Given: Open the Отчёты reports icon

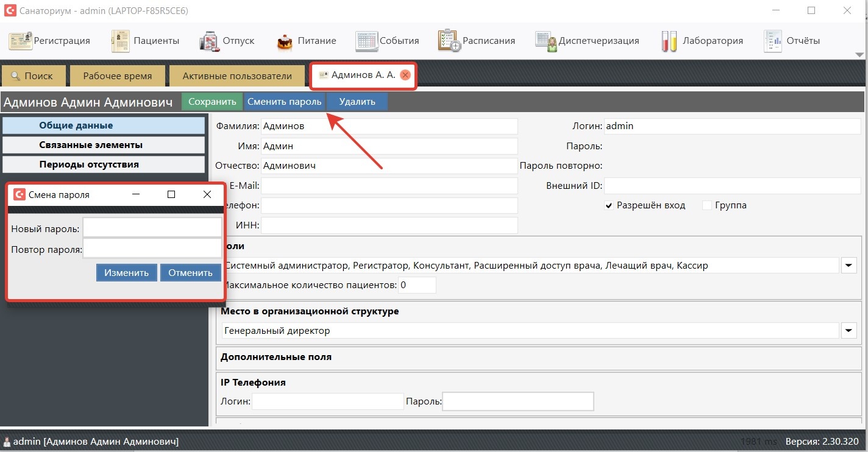Looking at the screenshot, I should [772, 41].
